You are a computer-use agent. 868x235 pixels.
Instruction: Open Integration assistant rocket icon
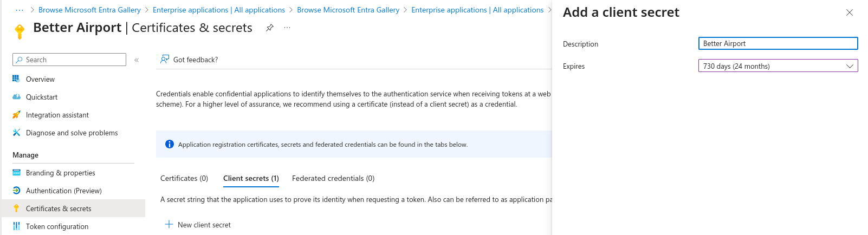pos(16,115)
